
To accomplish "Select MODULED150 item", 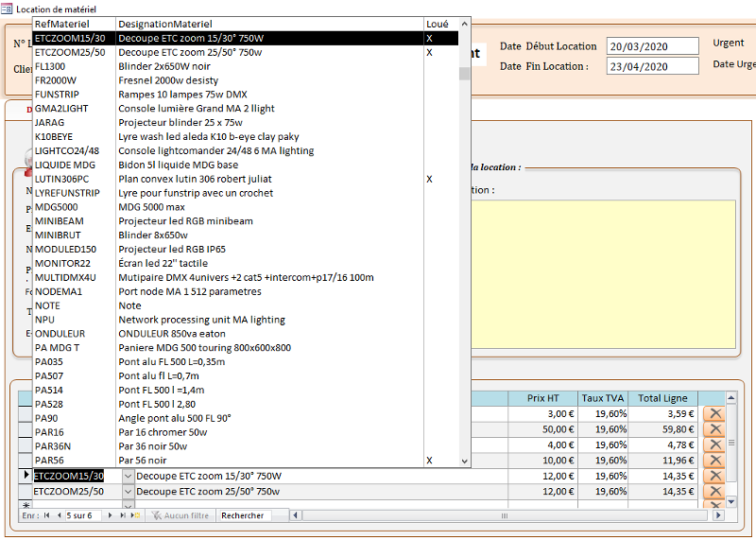I will [246, 249].
